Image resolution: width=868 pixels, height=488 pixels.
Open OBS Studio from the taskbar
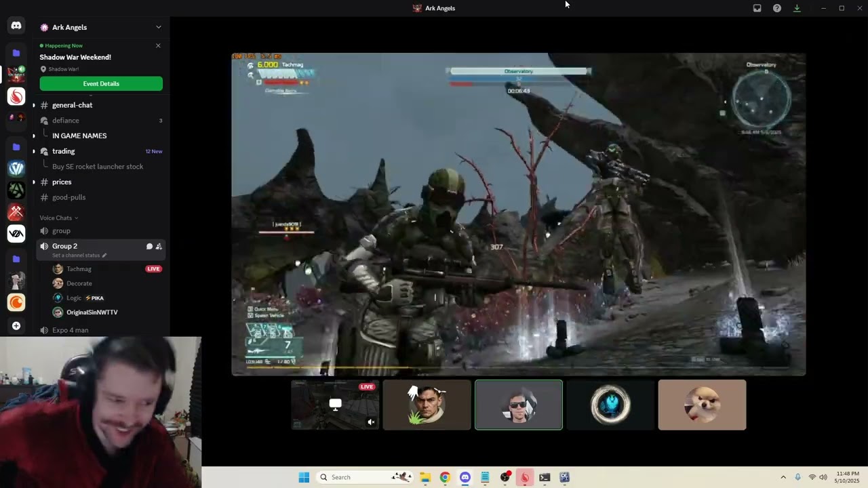click(x=505, y=477)
